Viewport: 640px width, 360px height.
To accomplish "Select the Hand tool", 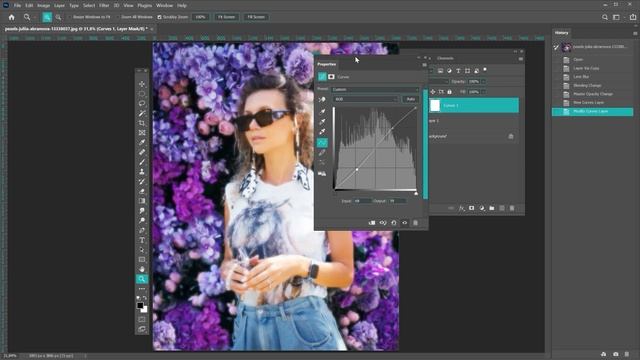I will [x=142, y=269].
